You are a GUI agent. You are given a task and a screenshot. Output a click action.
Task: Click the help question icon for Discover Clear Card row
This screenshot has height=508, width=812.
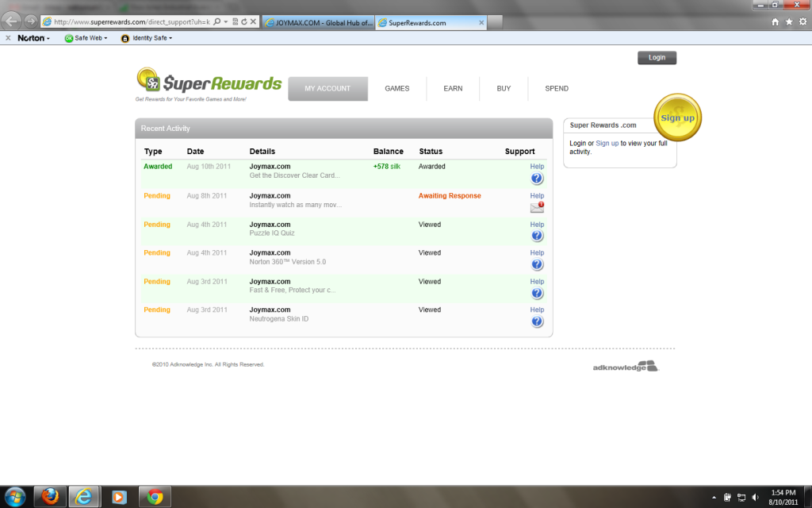tap(537, 179)
